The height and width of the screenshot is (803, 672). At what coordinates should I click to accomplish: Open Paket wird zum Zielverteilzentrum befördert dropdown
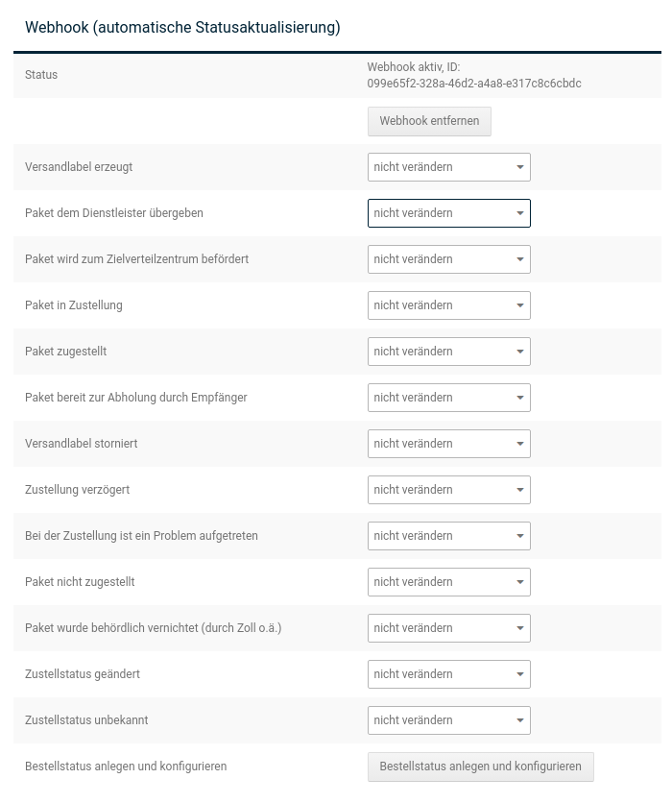tap(448, 259)
